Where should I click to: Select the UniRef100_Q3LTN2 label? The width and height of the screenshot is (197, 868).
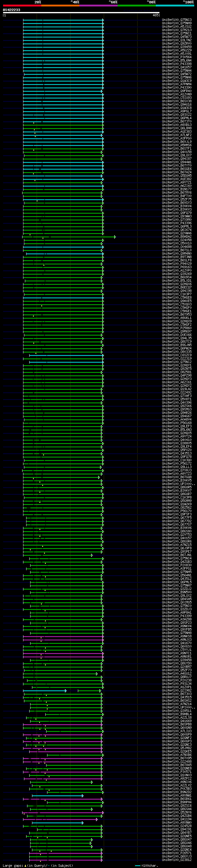[177, 40]
